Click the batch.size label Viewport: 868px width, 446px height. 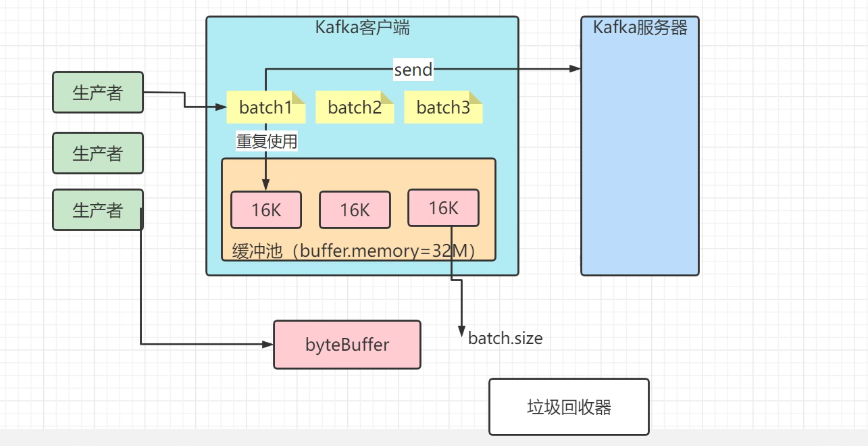pos(505,338)
